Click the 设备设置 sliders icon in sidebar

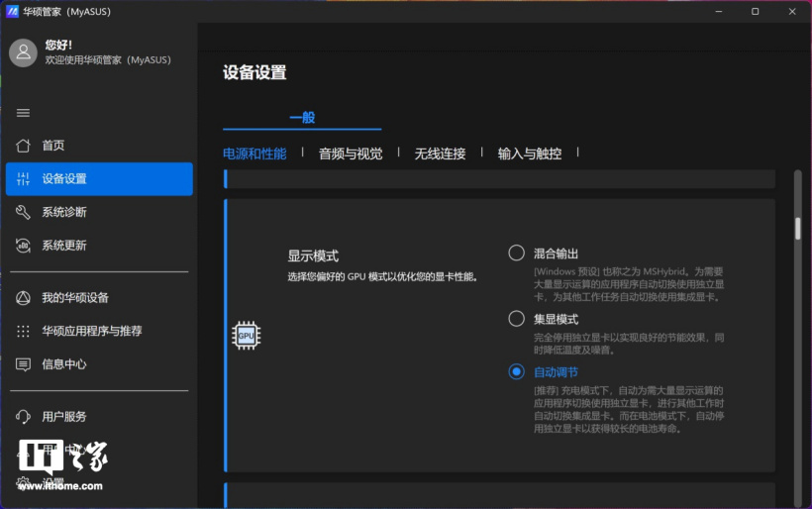(x=23, y=179)
